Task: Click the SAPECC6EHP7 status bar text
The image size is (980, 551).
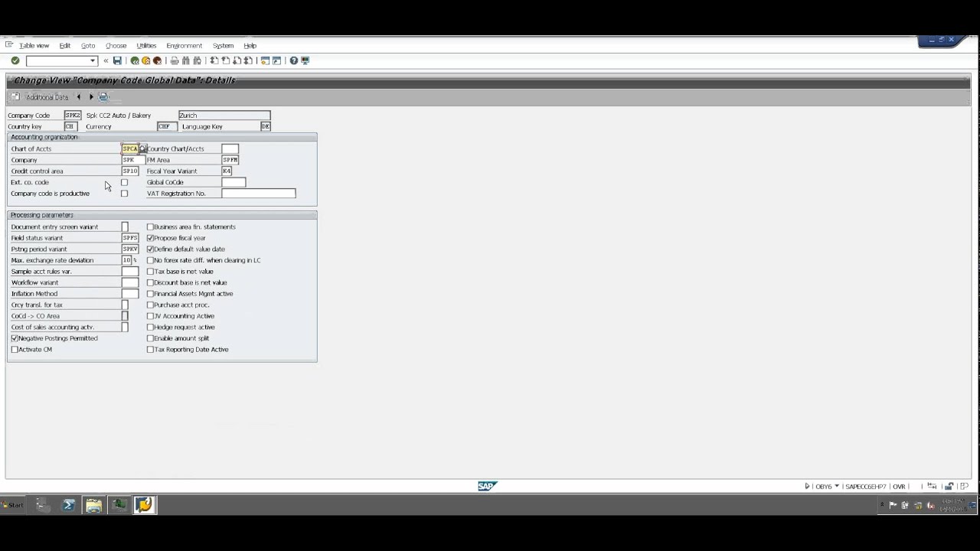Action: (x=865, y=487)
